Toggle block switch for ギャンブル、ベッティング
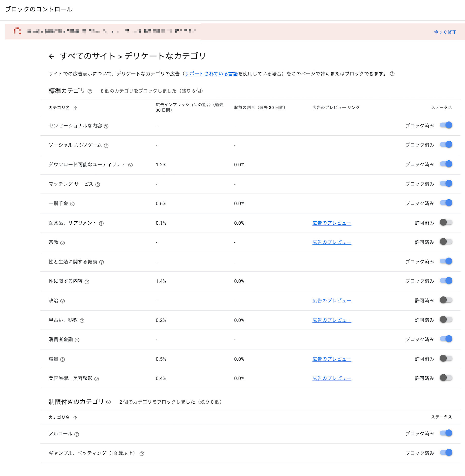The image size is (465, 476). pos(446,452)
